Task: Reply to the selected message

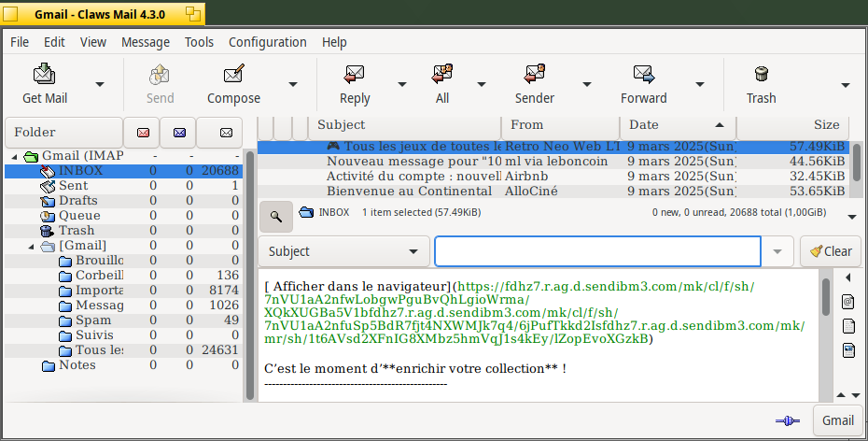Action: coord(355,84)
